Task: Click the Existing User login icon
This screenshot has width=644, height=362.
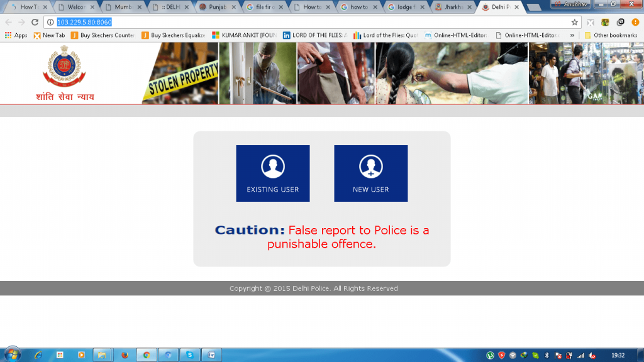Action: click(x=272, y=173)
